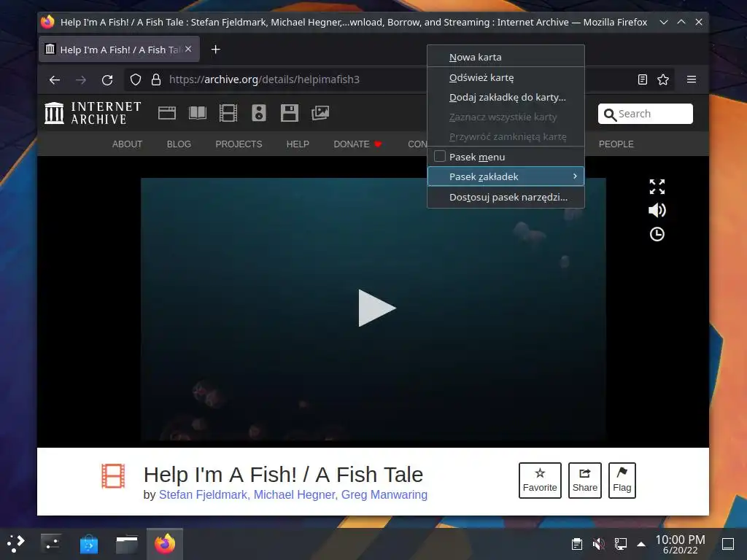Open the Images icon in navbar
The image size is (747, 560).
[320, 113]
